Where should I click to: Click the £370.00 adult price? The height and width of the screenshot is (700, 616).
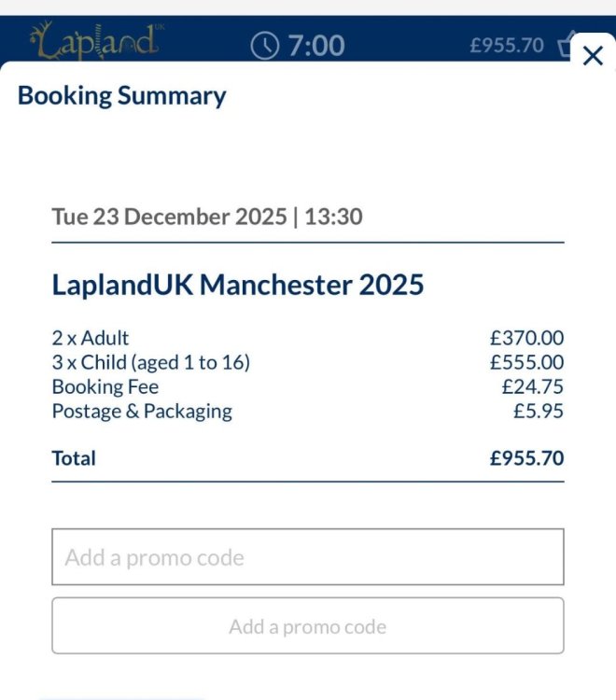coord(526,338)
